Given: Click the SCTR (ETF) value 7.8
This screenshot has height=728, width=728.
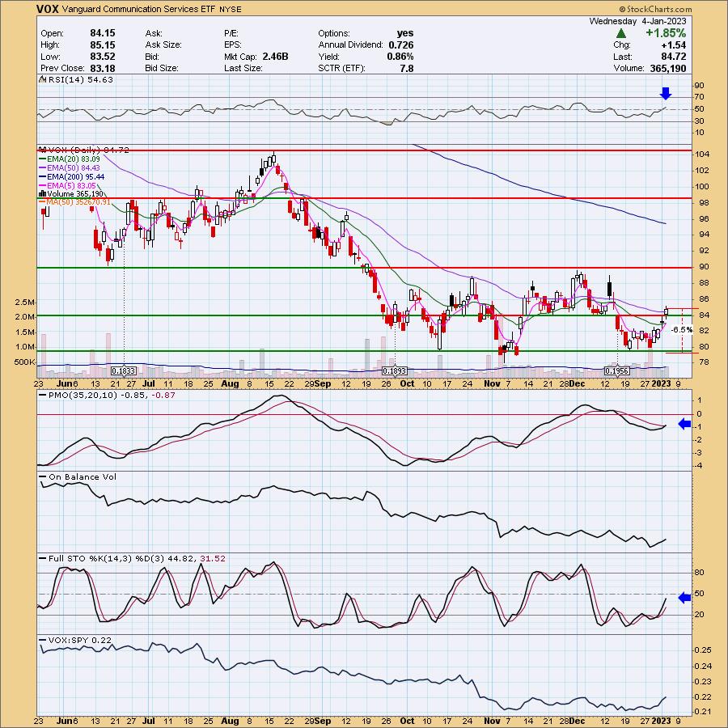Looking at the screenshot, I should (x=407, y=68).
